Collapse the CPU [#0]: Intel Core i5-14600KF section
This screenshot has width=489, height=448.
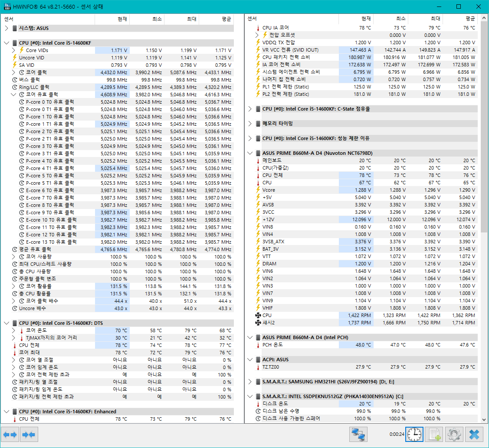click(x=7, y=43)
